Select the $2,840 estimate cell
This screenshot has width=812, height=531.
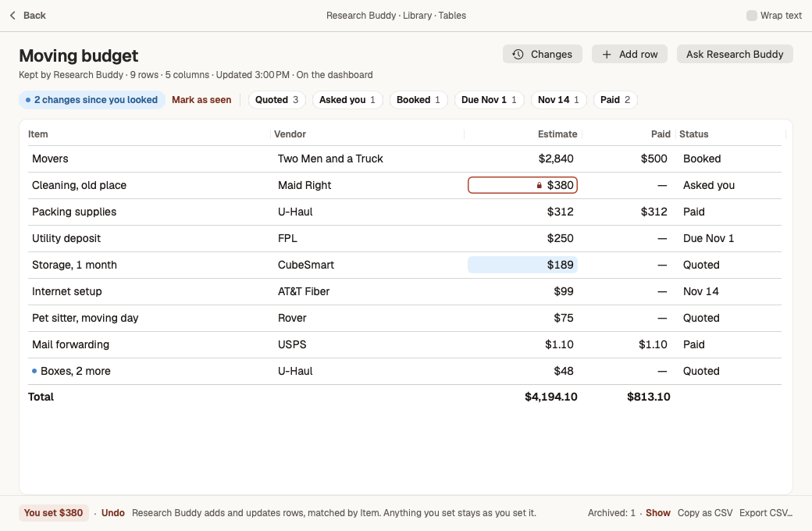tap(556, 159)
